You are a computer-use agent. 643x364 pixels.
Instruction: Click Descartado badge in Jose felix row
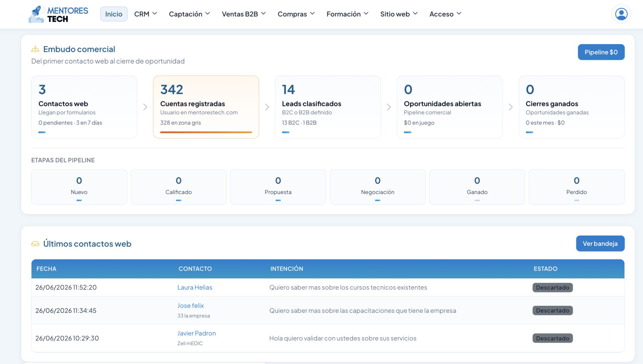pyautogui.click(x=553, y=310)
